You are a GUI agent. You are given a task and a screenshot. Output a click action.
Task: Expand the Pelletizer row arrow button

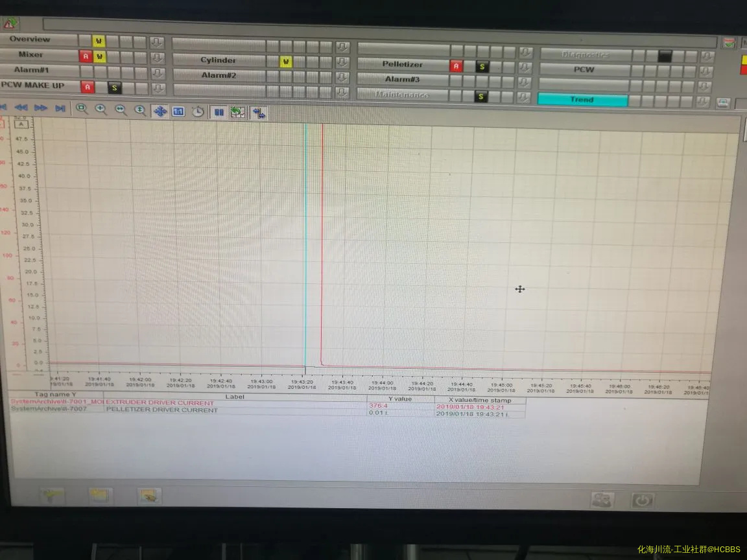[x=525, y=66]
